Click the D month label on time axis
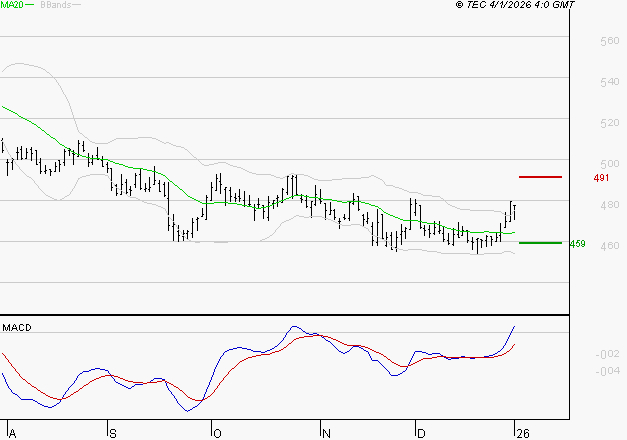Screen dimensions: 627x440 click(x=421, y=434)
